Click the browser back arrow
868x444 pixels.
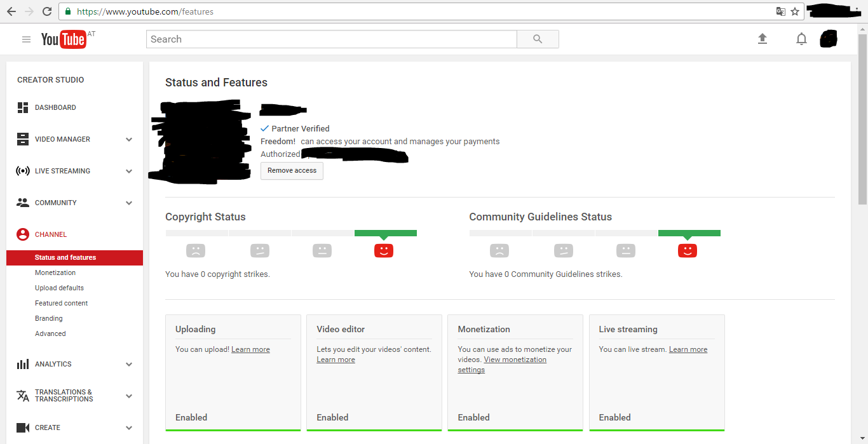[x=11, y=11]
